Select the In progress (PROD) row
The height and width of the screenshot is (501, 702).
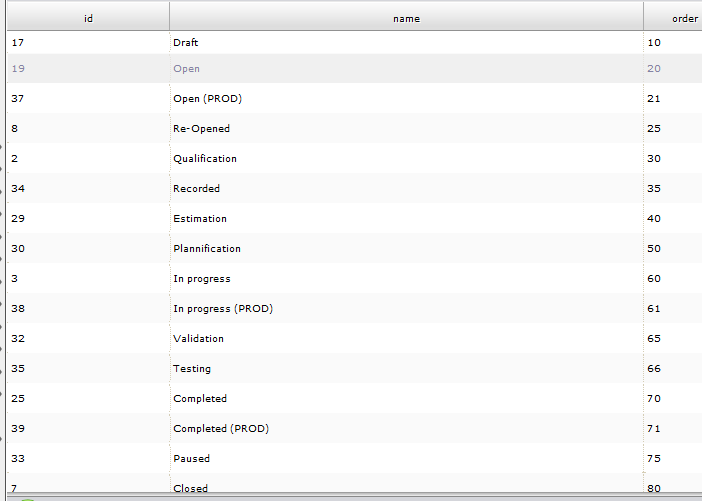223,309
